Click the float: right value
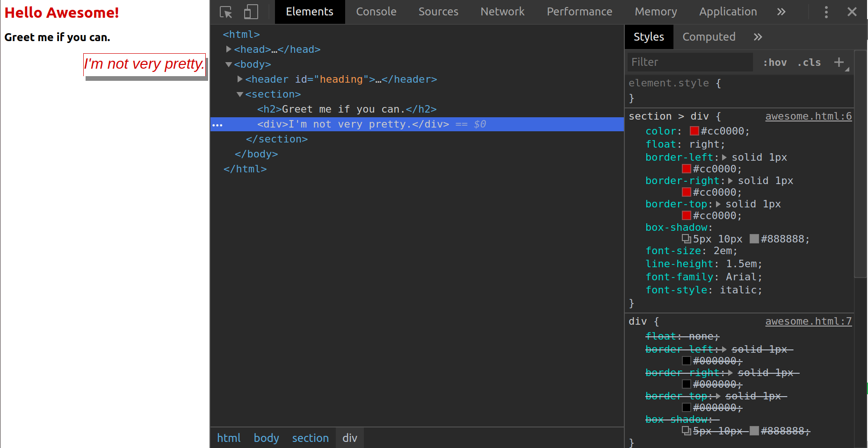The width and height of the screenshot is (868, 448). pyautogui.click(x=704, y=144)
